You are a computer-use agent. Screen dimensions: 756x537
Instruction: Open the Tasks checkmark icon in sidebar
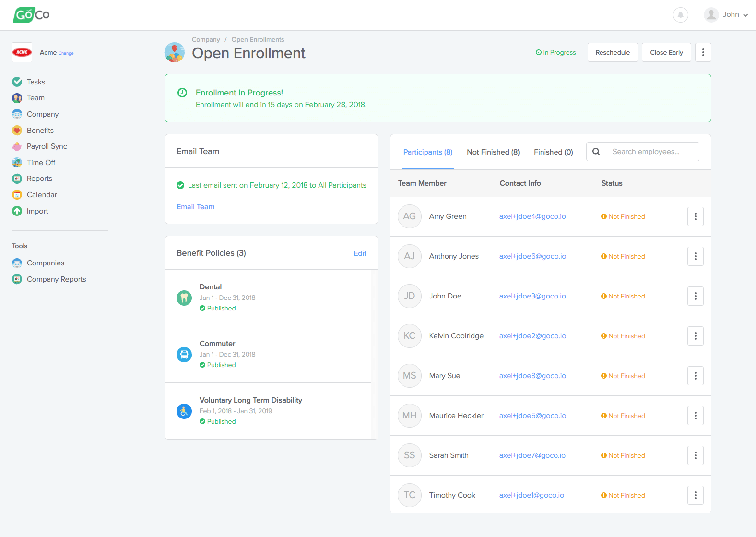(17, 82)
